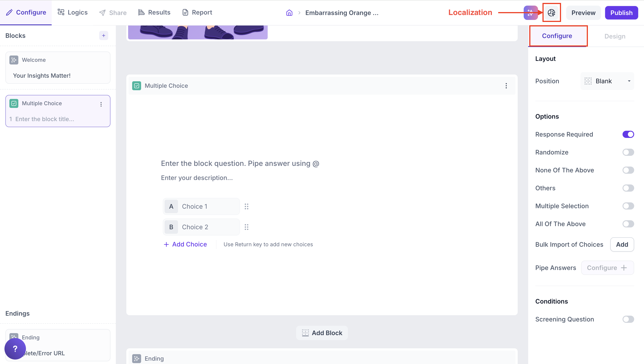Expand Pipe Answers Configure selector
This screenshot has height=364, width=644.
607,268
